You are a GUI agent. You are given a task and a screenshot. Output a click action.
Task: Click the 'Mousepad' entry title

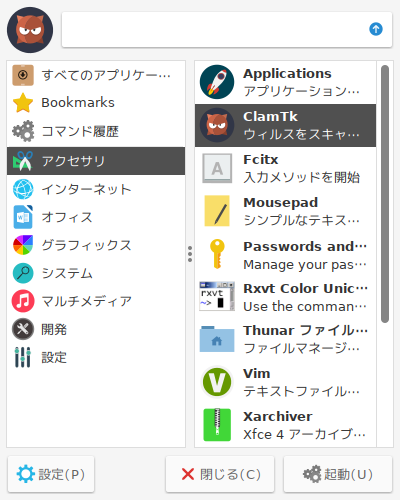coord(281,203)
